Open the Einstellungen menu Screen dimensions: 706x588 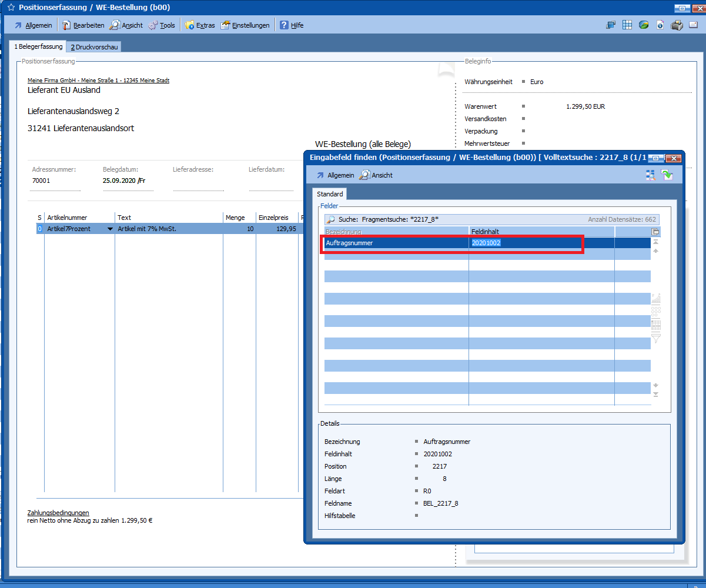245,25
